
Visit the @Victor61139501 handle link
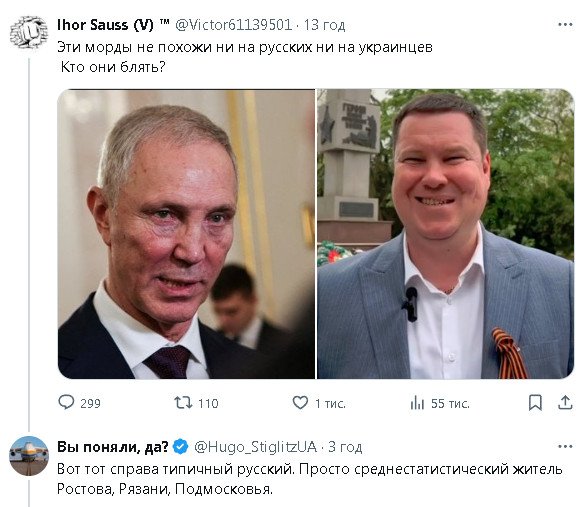pos(233,25)
